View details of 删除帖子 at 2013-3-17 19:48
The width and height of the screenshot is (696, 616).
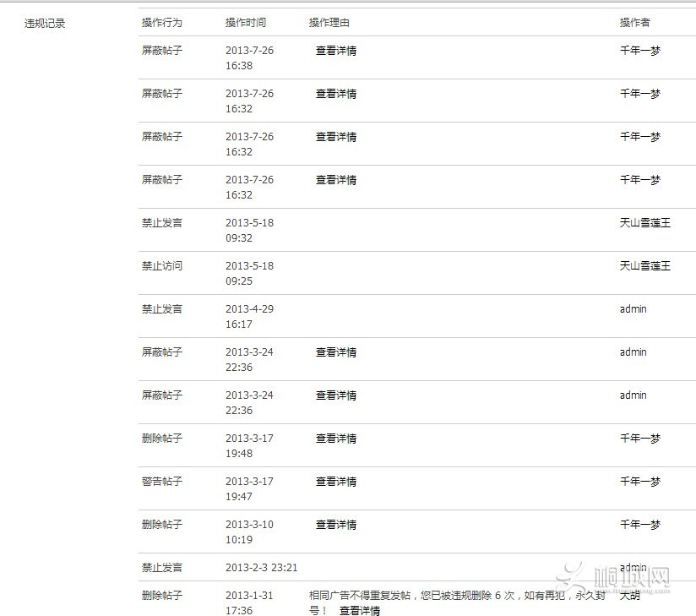tap(336, 439)
